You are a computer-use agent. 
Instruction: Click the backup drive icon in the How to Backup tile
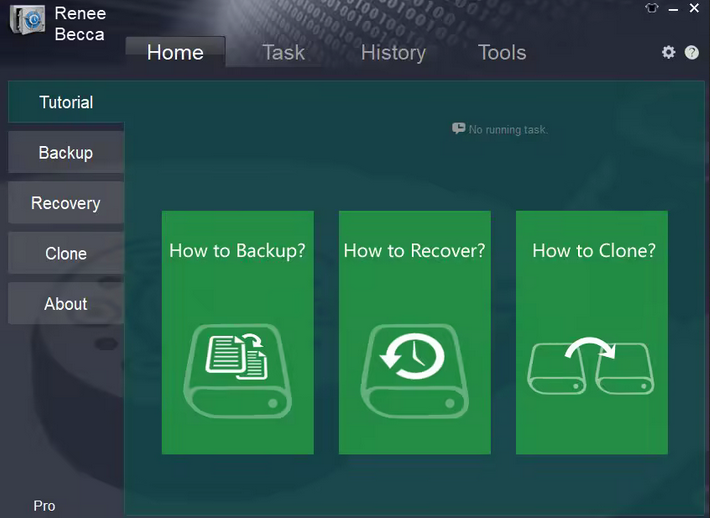[237, 371]
